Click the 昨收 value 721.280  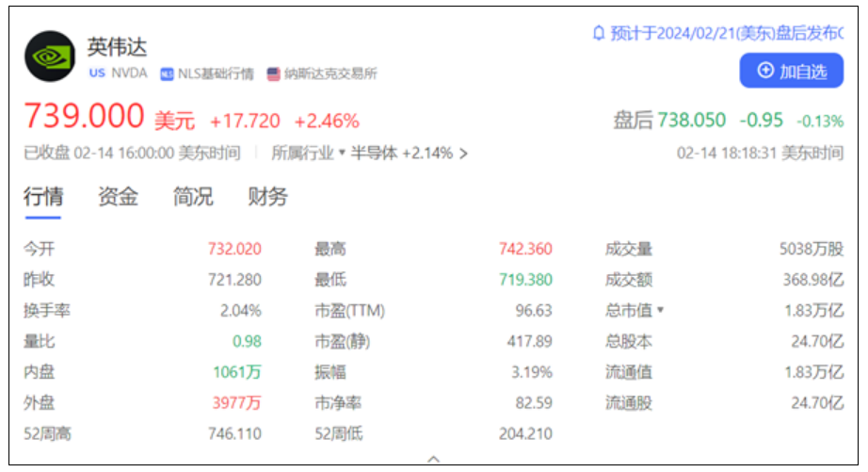click(234, 279)
